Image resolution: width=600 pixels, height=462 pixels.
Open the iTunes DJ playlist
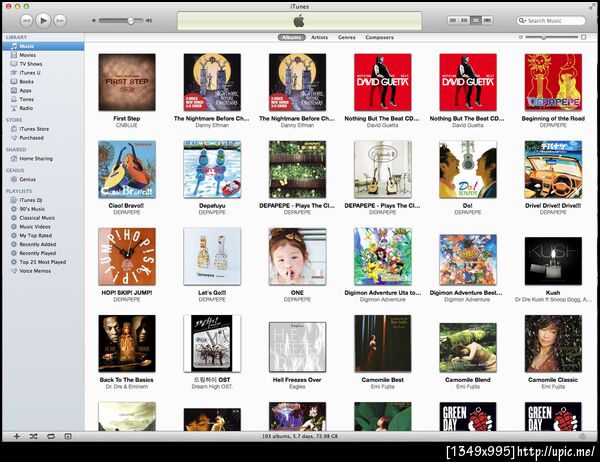pos(43,200)
